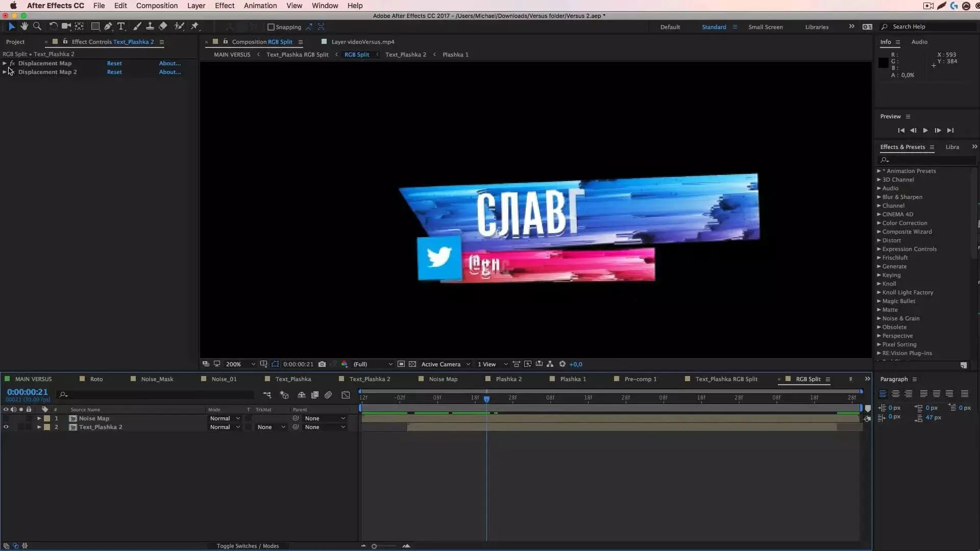This screenshot has width=980, height=551.
Task: Select the Clone Stamp tool
Action: [x=150, y=27]
